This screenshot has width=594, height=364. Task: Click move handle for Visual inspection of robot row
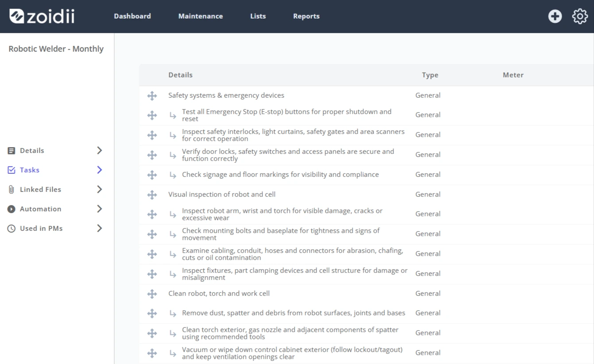point(152,195)
